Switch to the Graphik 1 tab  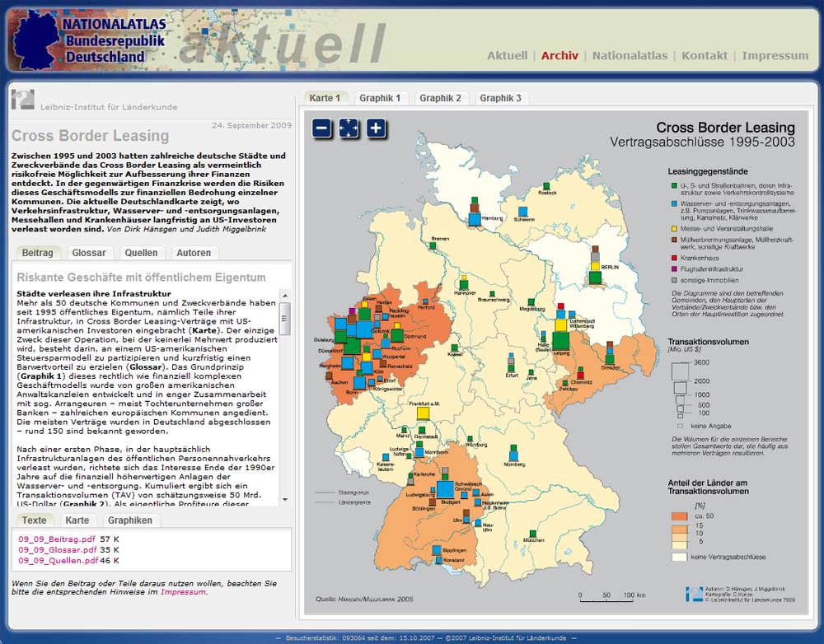point(380,98)
